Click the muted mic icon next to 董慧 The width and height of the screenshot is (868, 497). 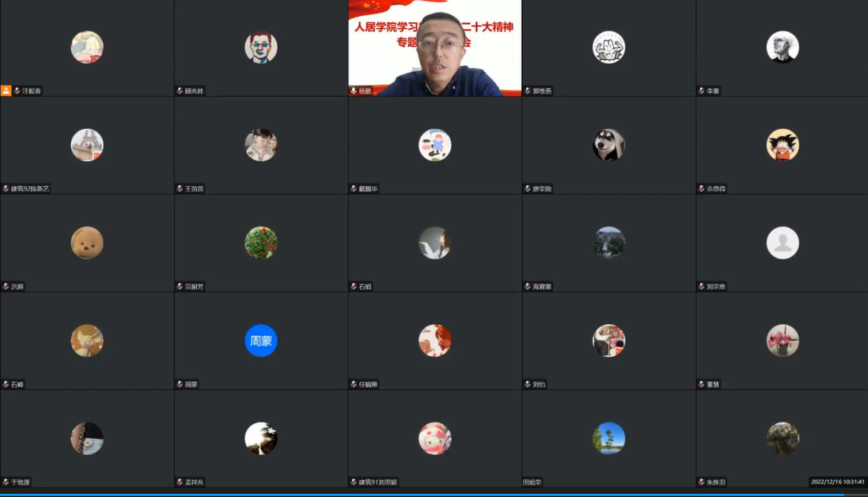click(701, 384)
